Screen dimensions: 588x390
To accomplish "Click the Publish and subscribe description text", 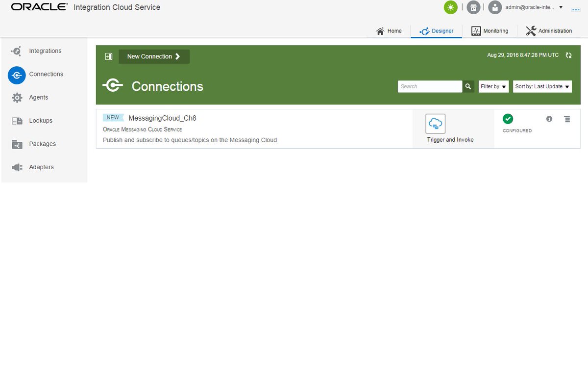I will coord(190,140).
